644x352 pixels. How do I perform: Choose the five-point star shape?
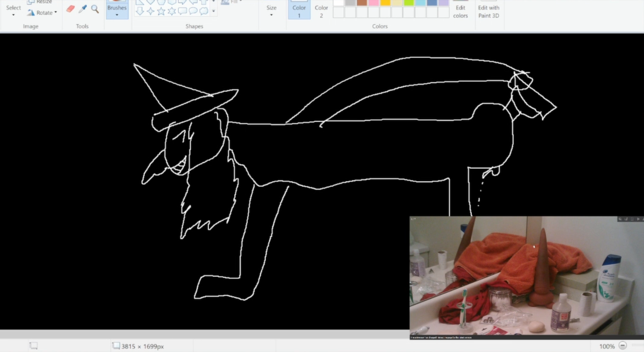pyautogui.click(x=161, y=11)
